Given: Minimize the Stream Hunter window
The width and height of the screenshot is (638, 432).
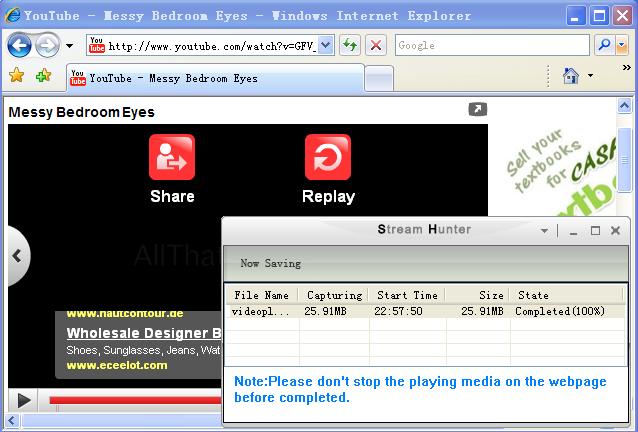Looking at the screenshot, I should pyautogui.click(x=574, y=231).
